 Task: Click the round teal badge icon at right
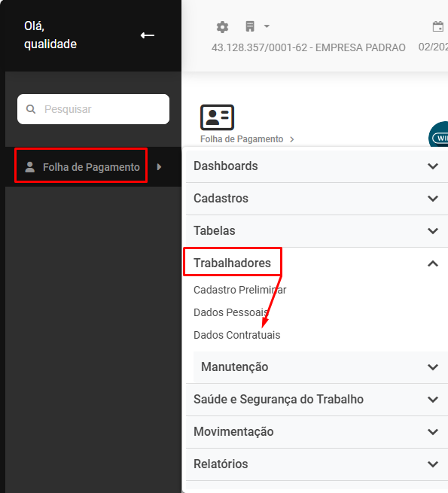click(x=439, y=135)
